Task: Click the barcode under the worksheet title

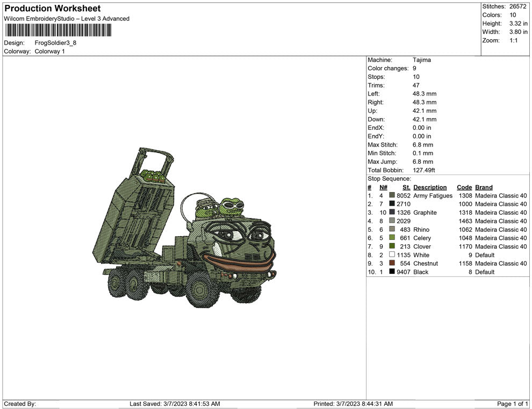Action: [x=57, y=30]
